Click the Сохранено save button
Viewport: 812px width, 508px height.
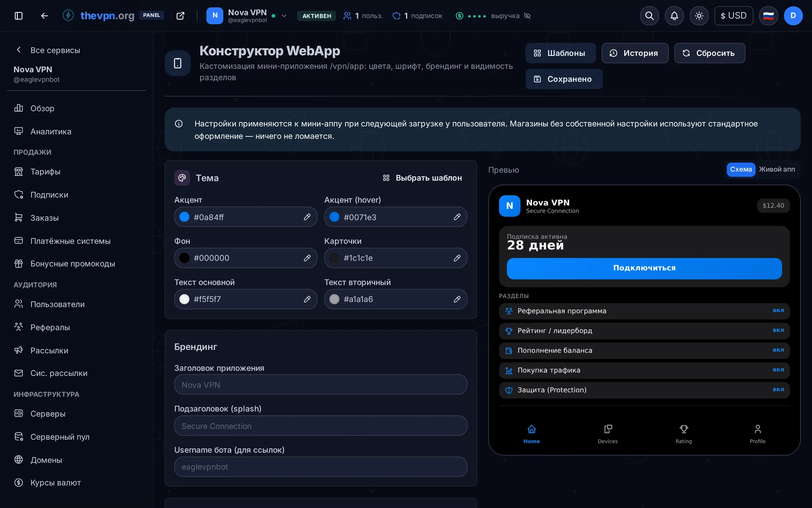564,79
